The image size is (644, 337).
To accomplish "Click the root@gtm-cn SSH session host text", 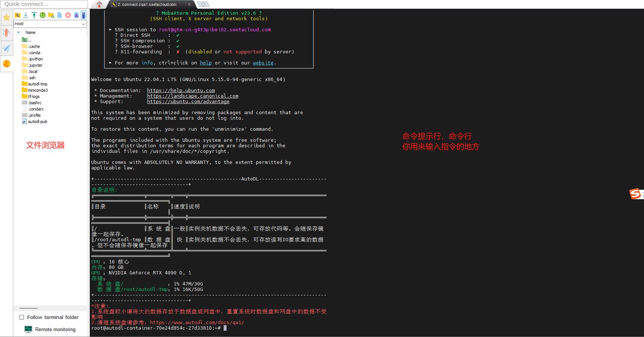I will coord(215,30).
